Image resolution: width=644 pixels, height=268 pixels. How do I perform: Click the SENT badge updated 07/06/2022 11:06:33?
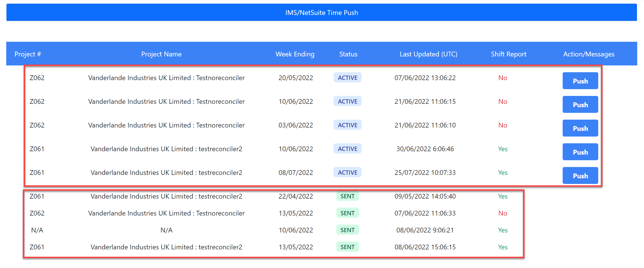coord(347,213)
